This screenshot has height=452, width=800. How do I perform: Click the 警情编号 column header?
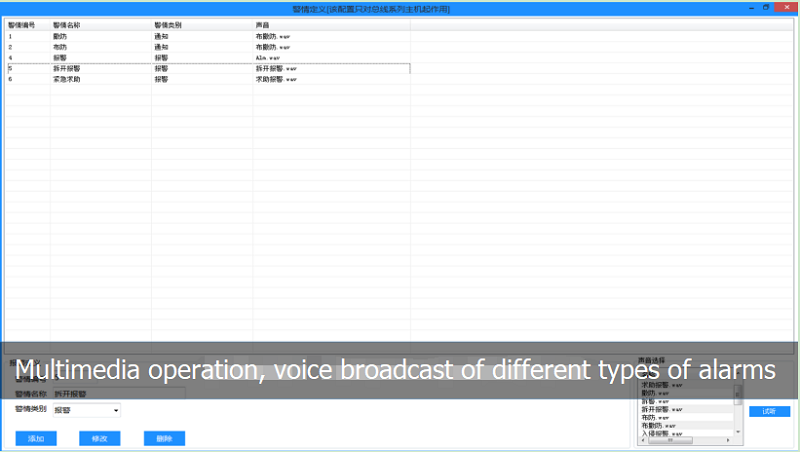(26, 24)
